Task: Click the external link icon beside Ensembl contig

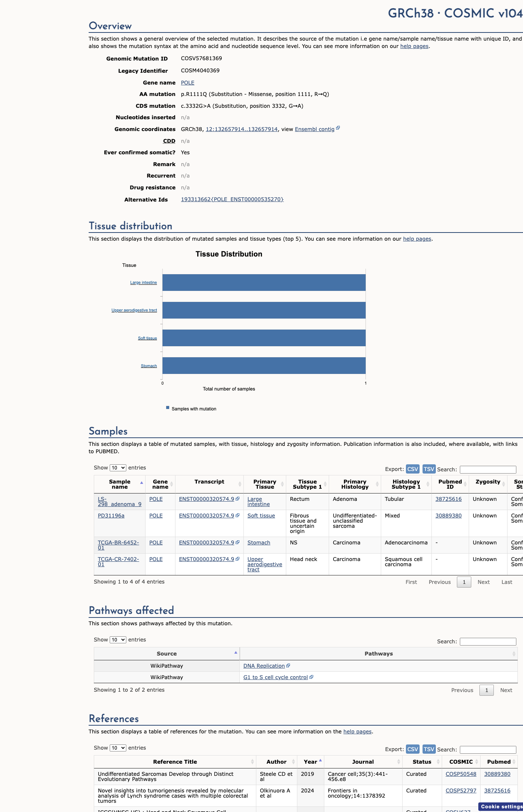Action: click(338, 128)
